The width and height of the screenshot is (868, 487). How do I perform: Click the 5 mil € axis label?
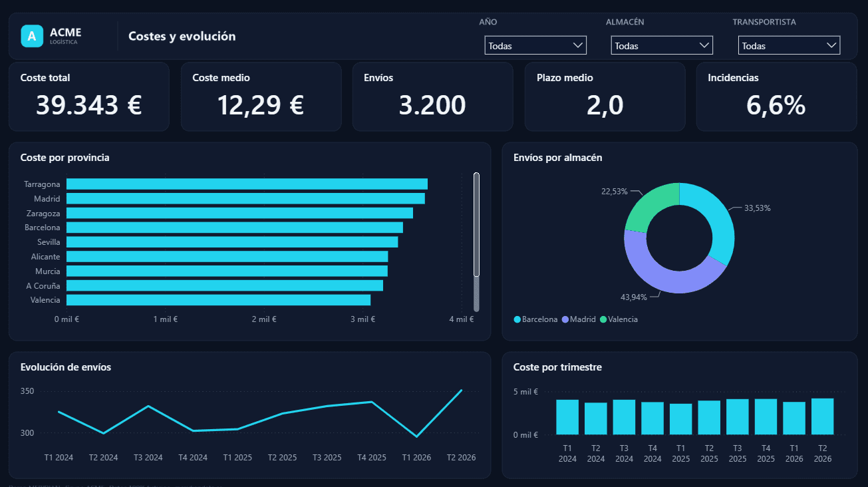pyautogui.click(x=525, y=392)
